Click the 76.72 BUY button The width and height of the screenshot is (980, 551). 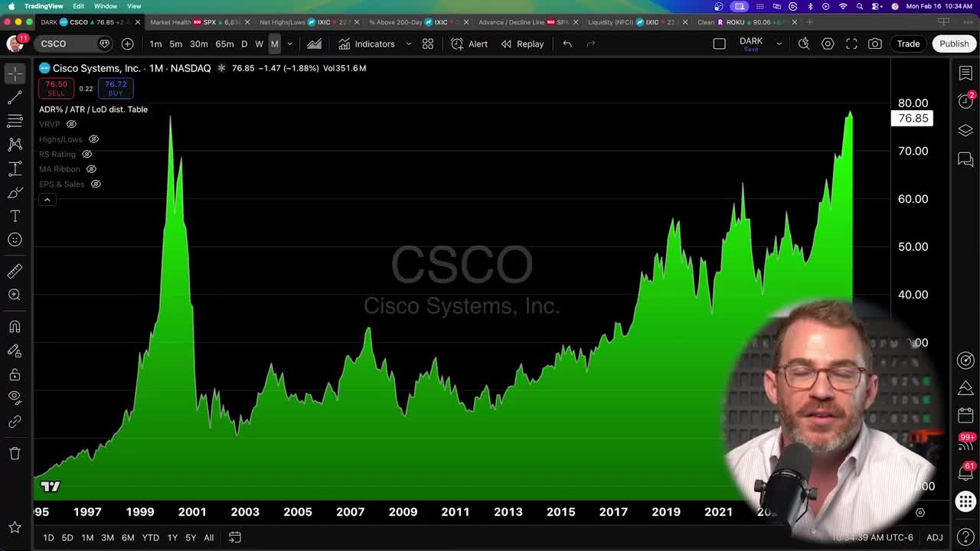click(115, 88)
